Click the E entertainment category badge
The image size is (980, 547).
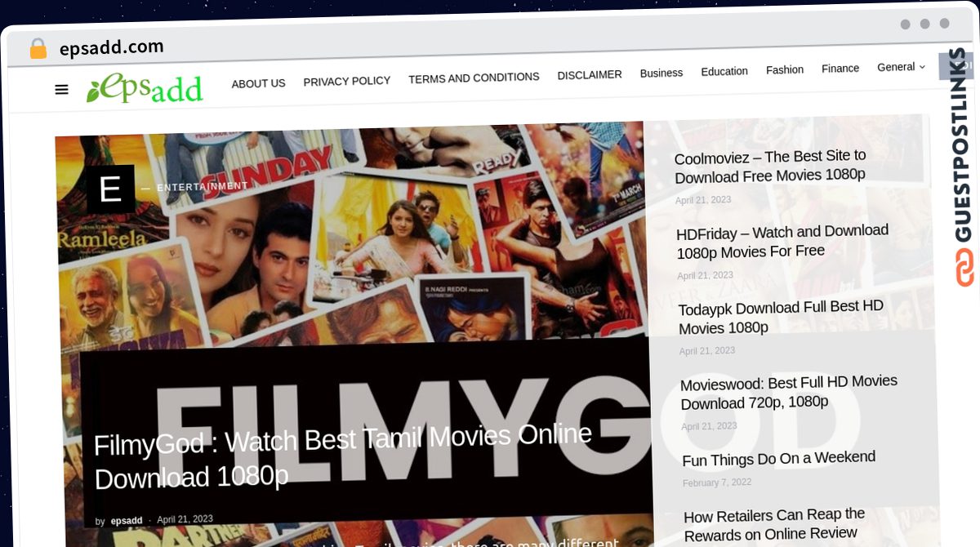tap(110, 189)
